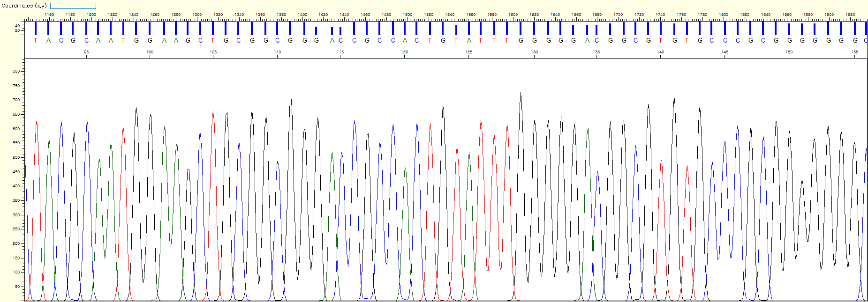
Task: Click base position marker 150 on ruler
Action: 789,52
